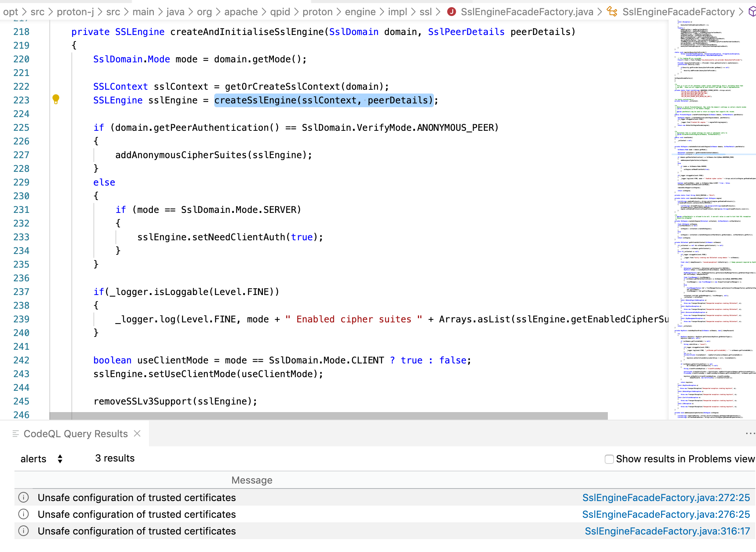Viewport: 756px width, 552px height.
Task: Close the CodeQL Query Results tab
Action: point(138,433)
